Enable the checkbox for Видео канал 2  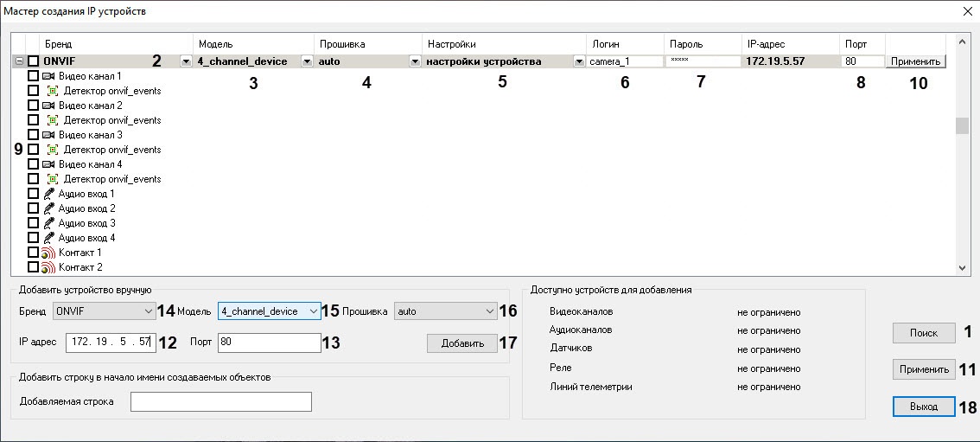coord(33,106)
